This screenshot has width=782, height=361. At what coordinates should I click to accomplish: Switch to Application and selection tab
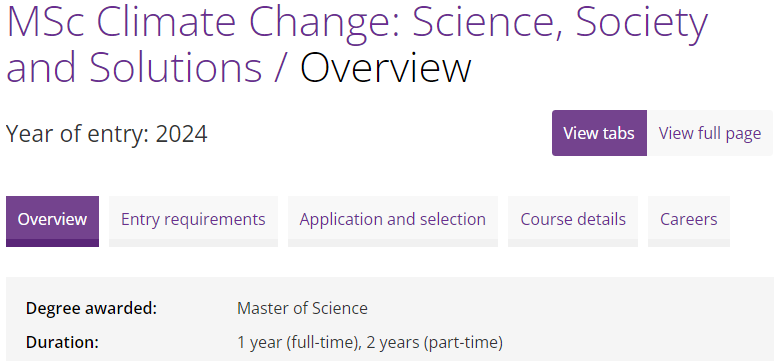click(x=392, y=221)
